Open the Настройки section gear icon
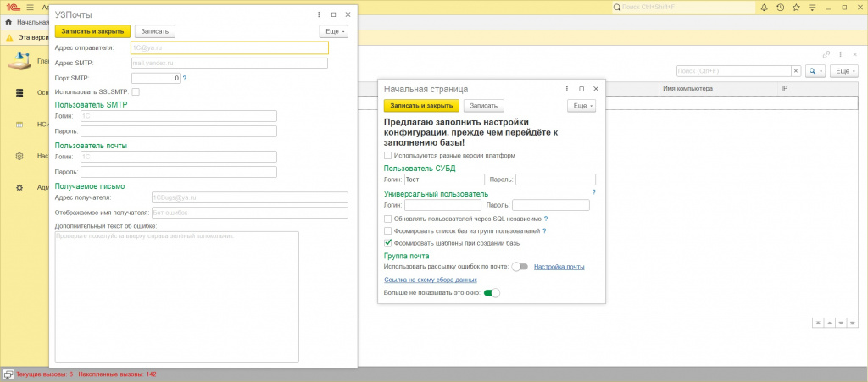Screen dimensions: 868x382 point(19,157)
